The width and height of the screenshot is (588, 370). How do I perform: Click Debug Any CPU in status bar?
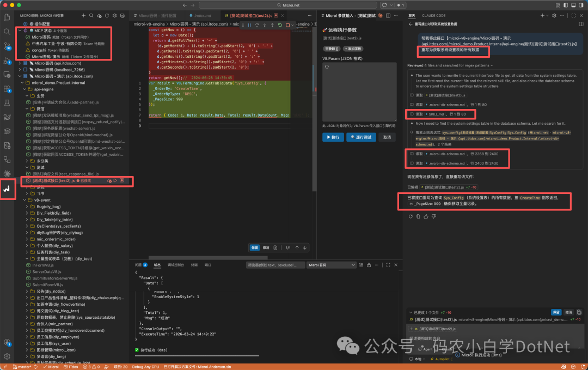pyautogui.click(x=145, y=367)
